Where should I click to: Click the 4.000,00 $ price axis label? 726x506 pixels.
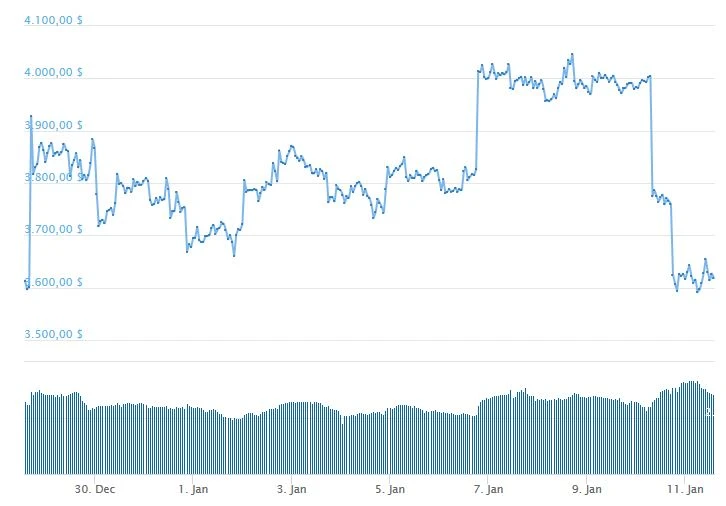[54, 73]
